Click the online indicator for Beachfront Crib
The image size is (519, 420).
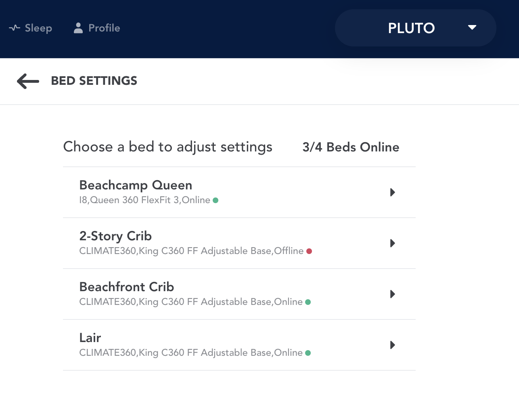coord(308,302)
